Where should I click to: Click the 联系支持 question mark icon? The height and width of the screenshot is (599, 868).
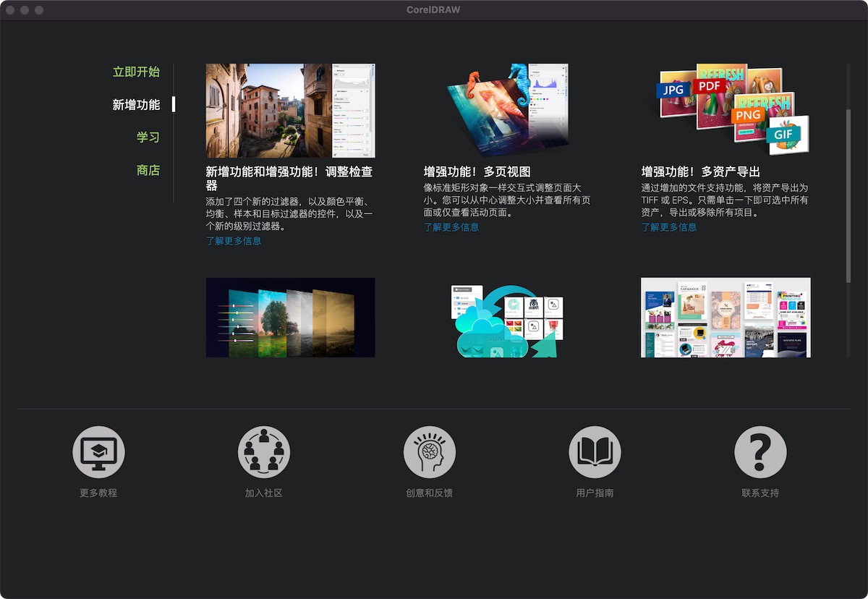760,452
